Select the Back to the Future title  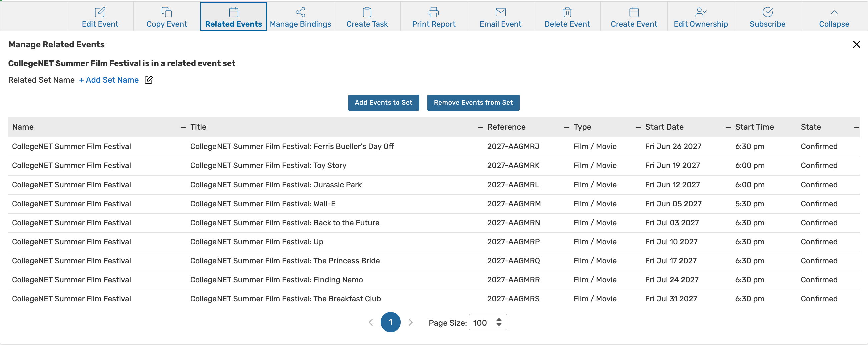coord(285,223)
